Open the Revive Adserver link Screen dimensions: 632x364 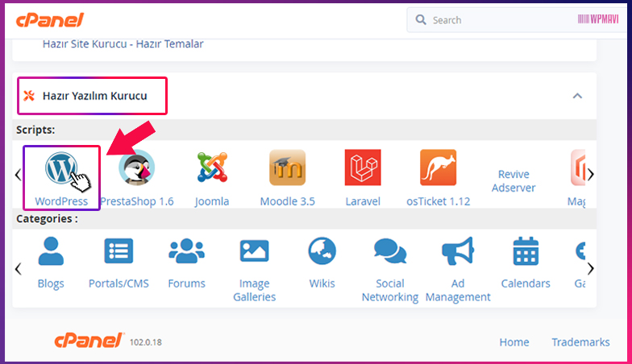[x=513, y=180]
